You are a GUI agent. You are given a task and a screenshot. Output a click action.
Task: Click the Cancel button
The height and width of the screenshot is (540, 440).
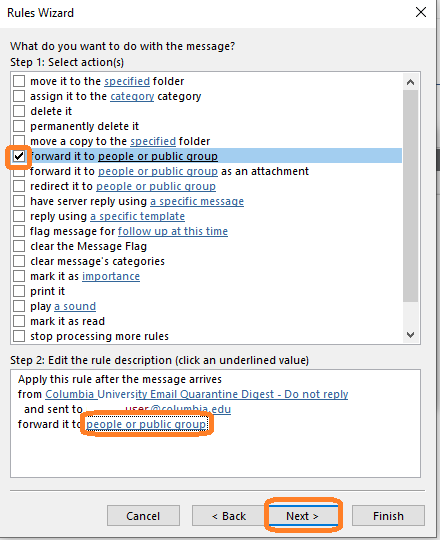point(143,516)
